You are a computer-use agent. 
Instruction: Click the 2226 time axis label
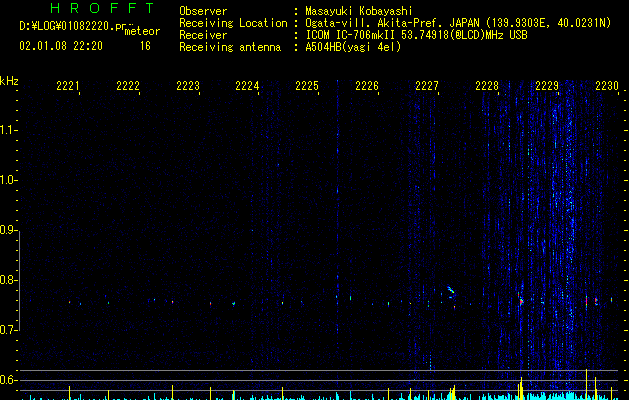(x=367, y=86)
